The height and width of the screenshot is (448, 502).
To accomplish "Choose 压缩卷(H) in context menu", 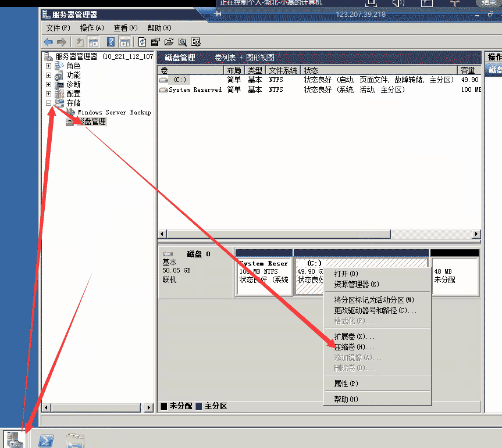I will [378, 347].
